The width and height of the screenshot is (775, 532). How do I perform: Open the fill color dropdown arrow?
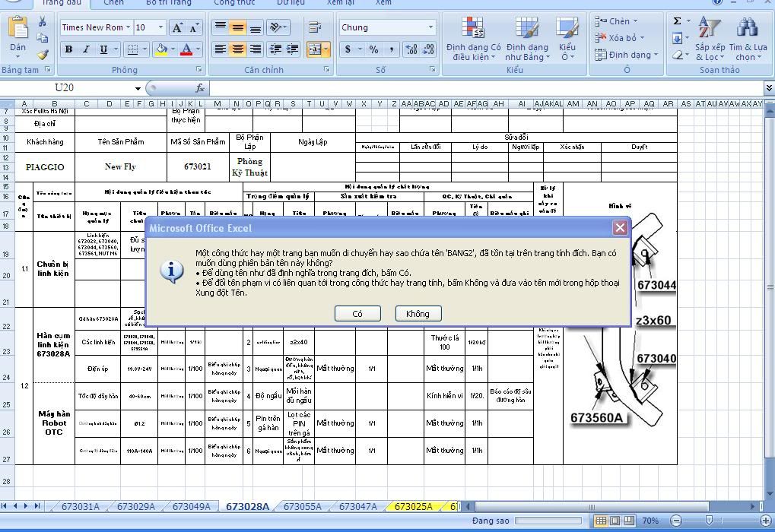pyautogui.click(x=173, y=49)
